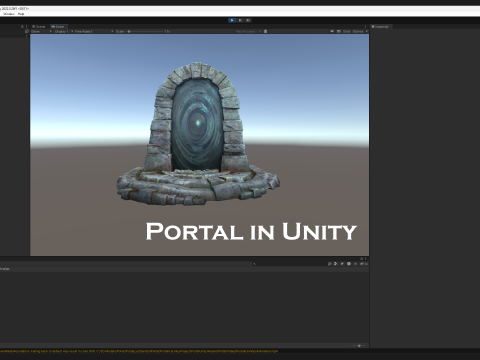This screenshot has height=360, width=480.
Task: Adjust the Project thumbnail size slider
Action: tap(359, 346)
